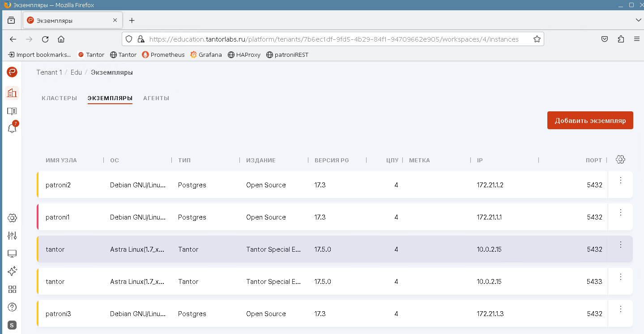Open the help question mark icon

12,307
